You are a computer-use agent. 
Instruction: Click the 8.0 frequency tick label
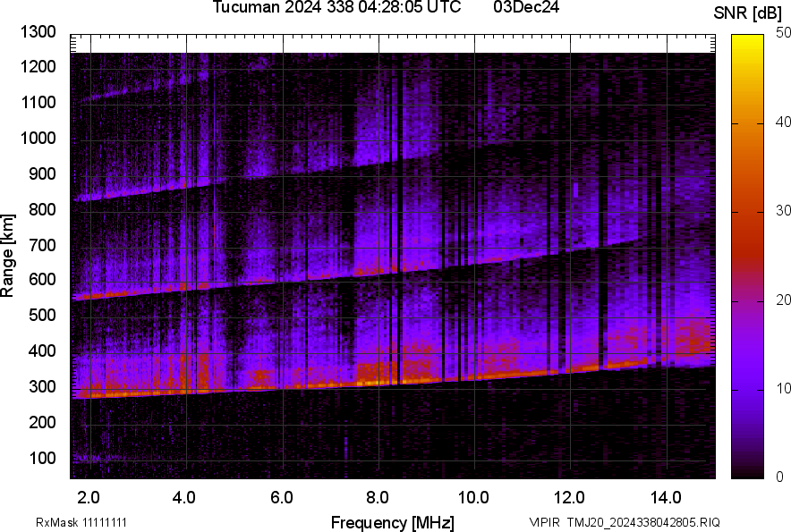point(378,496)
